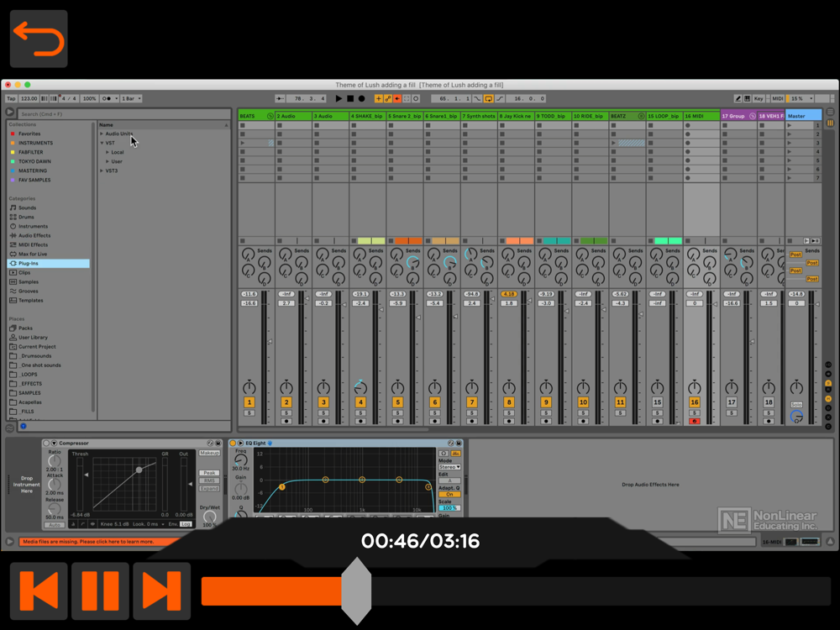Open the Samples category
Image resolution: width=840 pixels, height=630 pixels.
[x=29, y=281]
